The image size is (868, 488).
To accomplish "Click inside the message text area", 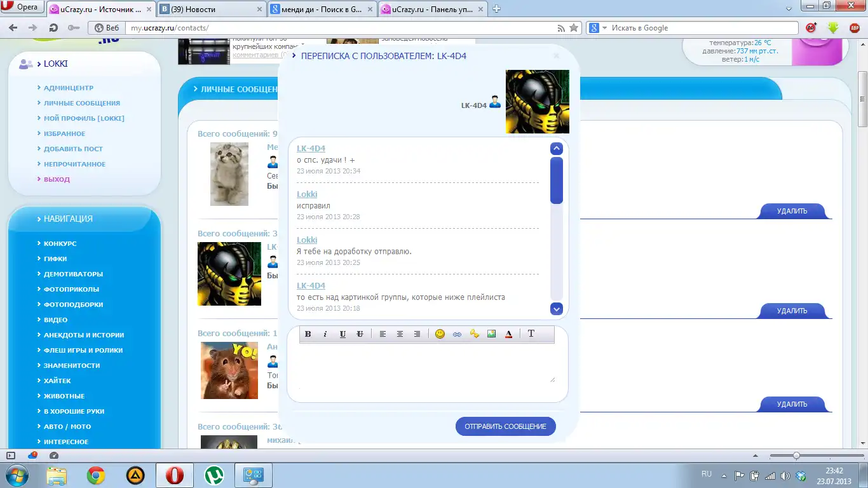I will (426, 363).
